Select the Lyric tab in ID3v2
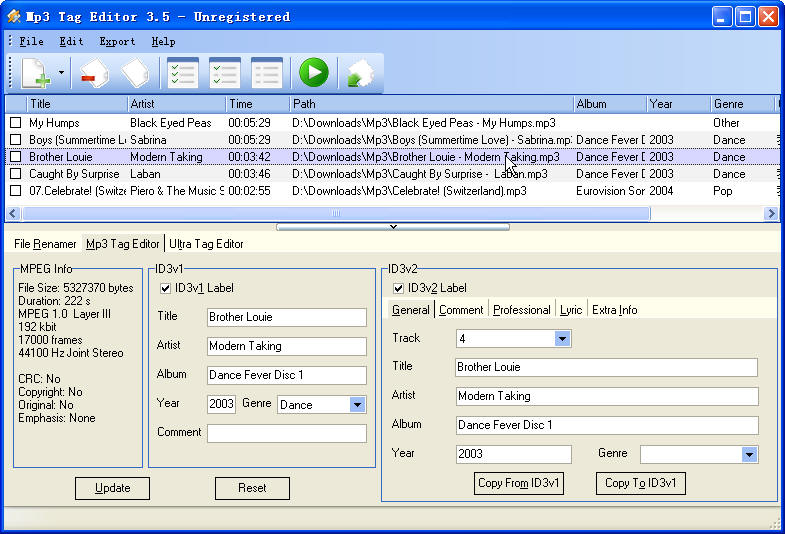 (x=571, y=310)
